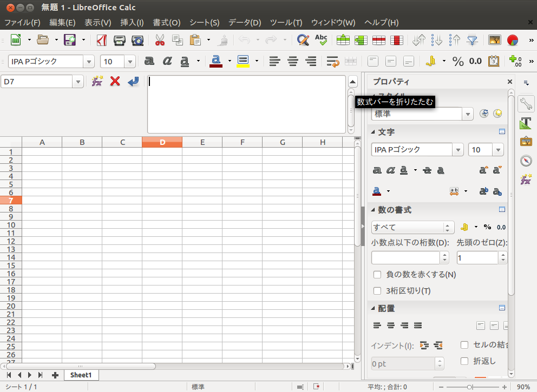Viewport: 537px width, 392px height.
Task: Delete columns with the red column icon
Action: coord(397,41)
